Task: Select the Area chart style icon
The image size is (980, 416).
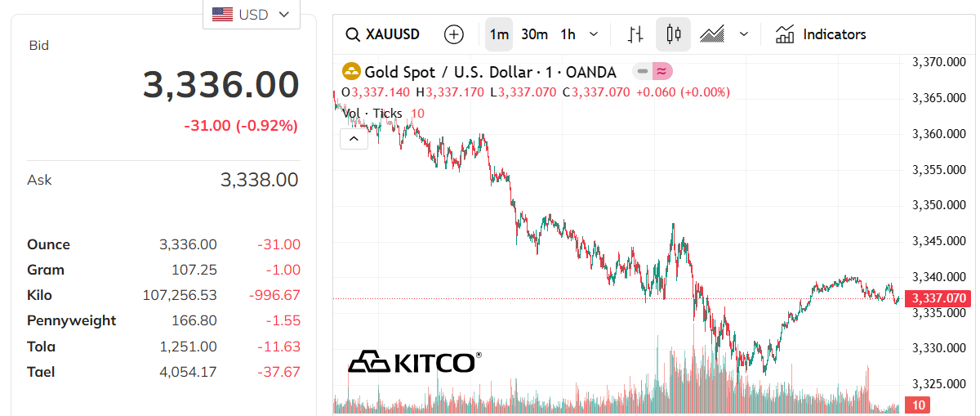Action: pos(712,34)
